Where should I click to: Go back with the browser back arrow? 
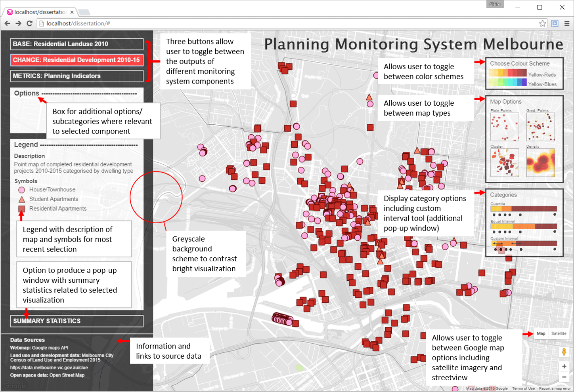[7, 23]
